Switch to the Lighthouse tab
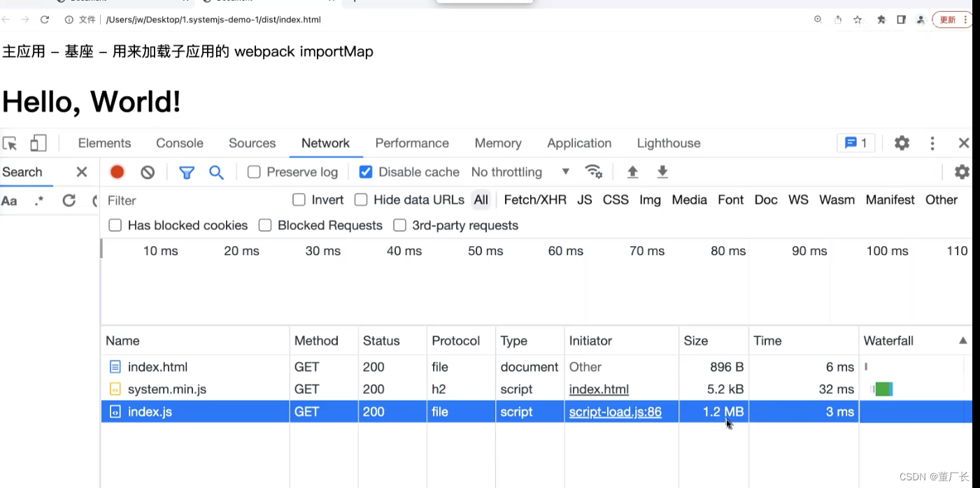 point(669,143)
